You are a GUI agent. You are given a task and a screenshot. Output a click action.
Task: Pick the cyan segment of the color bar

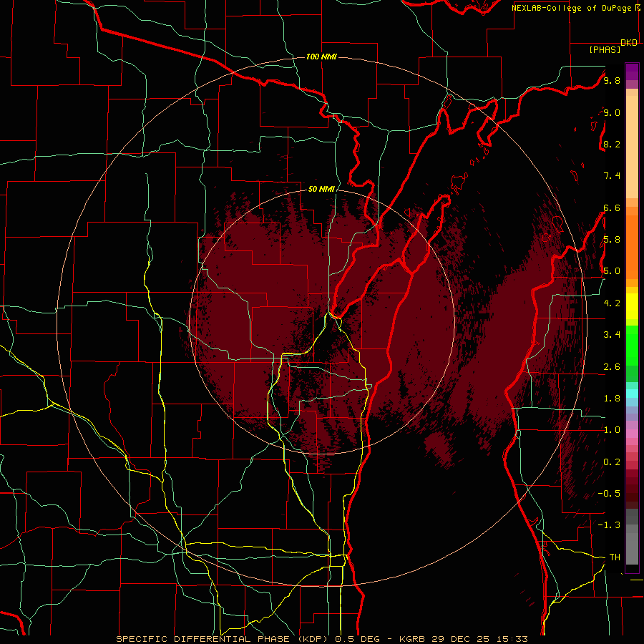click(x=632, y=394)
